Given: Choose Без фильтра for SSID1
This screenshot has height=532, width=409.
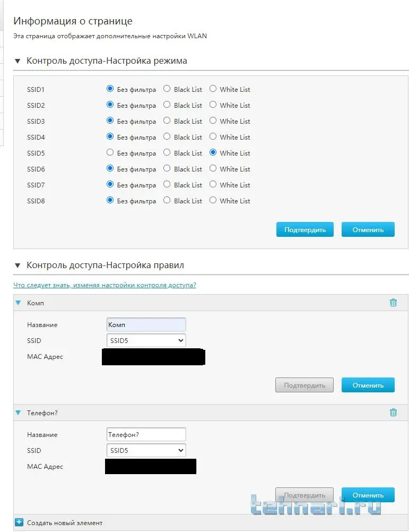Looking at the screenshot, I should [x=110, y=89].
